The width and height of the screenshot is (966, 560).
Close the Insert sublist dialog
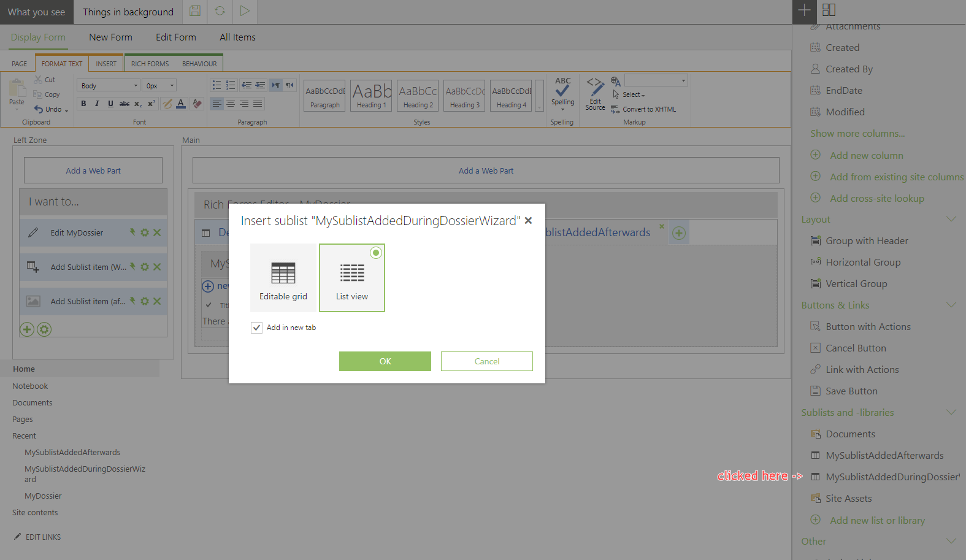point(528,221)
